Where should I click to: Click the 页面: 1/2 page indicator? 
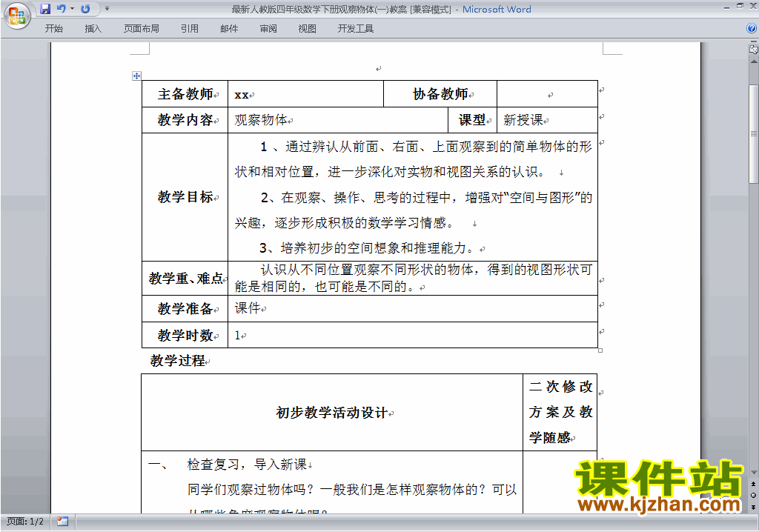pos(25,522)
